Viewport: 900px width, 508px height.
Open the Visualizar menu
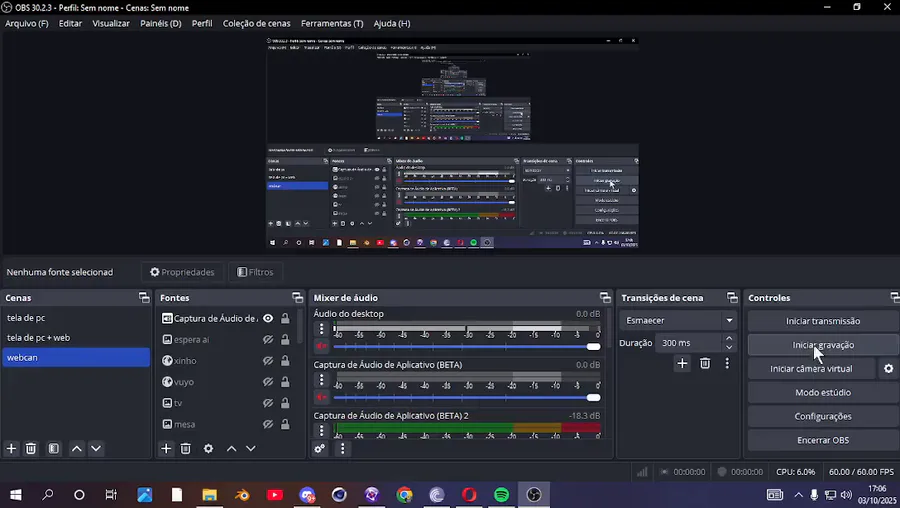pyautogui.click(x=111, y=24)
